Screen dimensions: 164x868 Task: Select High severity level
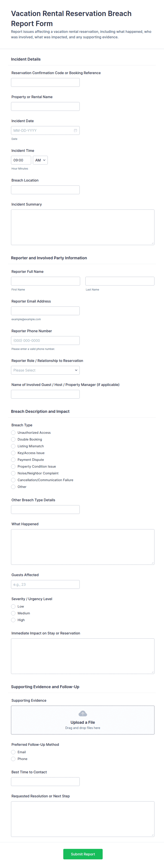pyautogui.click(x=13, y=620)
